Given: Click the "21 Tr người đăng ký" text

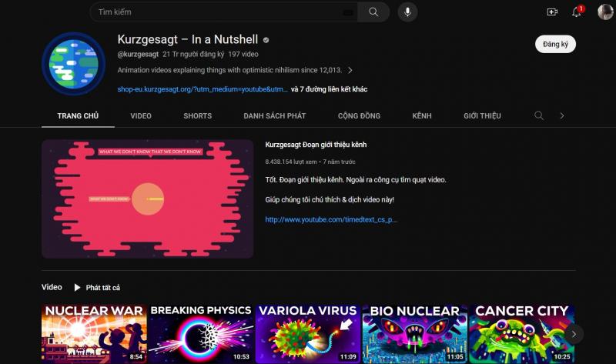Looking at the screenshot, I should [x=193, y=54].
